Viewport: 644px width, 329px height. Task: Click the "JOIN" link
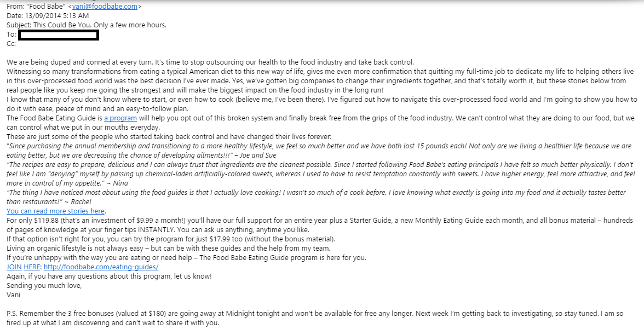click(14, 267)
